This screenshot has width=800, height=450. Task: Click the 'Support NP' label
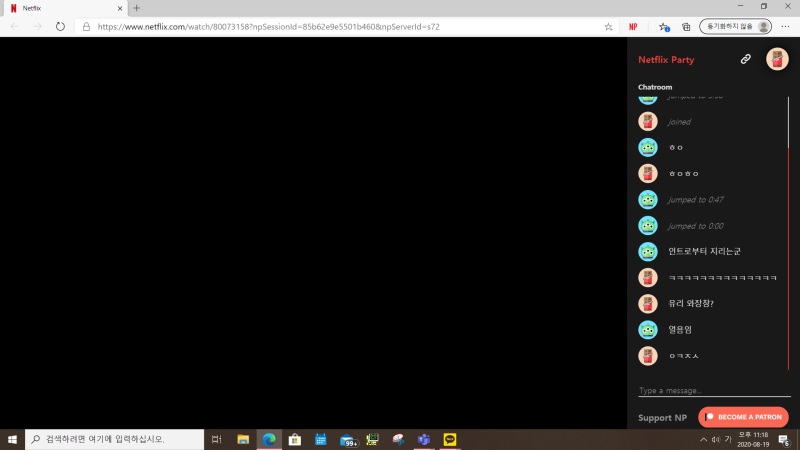[x=662, y=417]
